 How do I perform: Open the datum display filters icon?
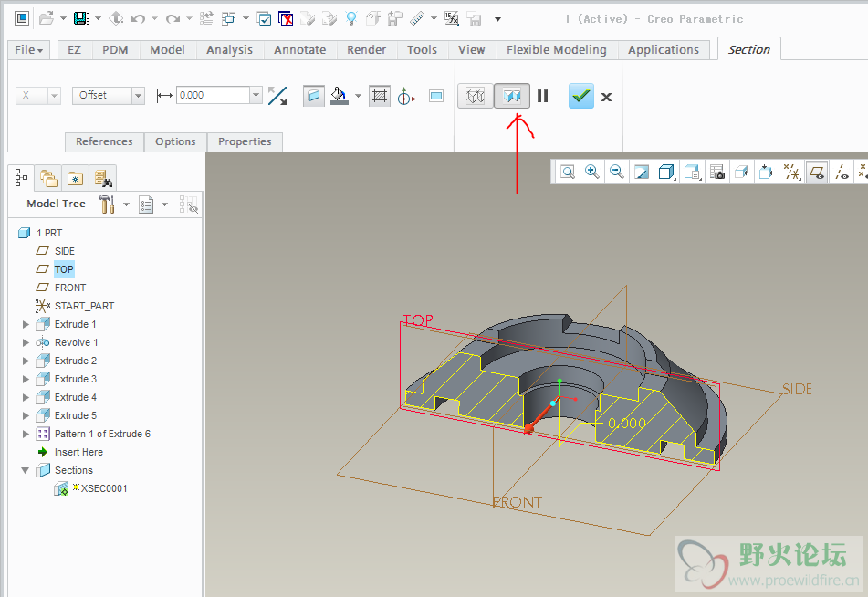click(792, 173)
